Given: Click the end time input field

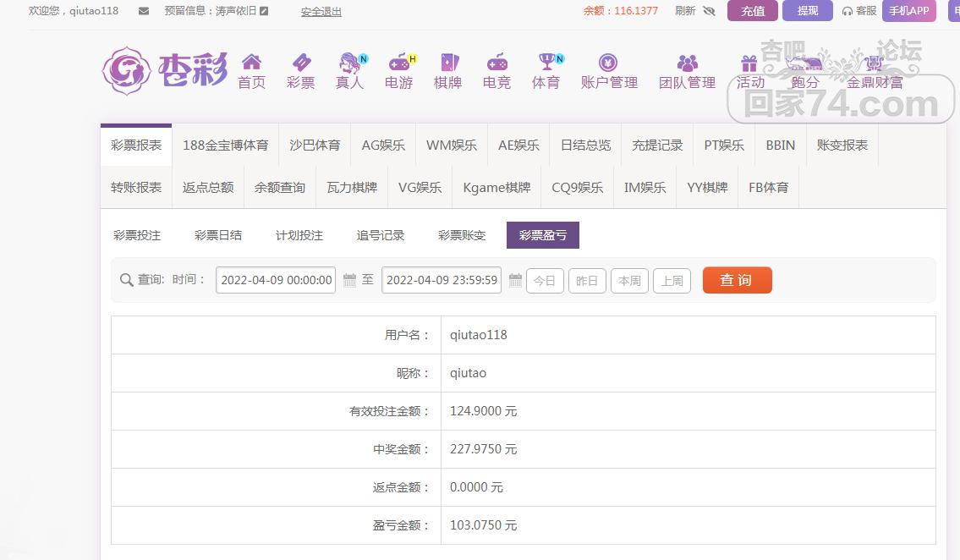Looking at the screenshot, I should pyautogui.click(x=442, y=280).
